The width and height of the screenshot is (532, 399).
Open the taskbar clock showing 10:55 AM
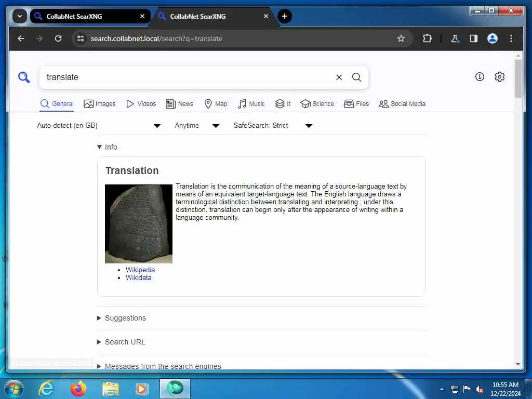505,389
